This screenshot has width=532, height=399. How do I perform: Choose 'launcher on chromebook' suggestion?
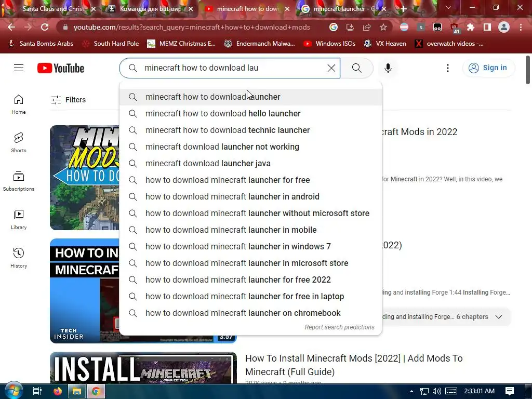pyautogui.click(x=250, y=313)
